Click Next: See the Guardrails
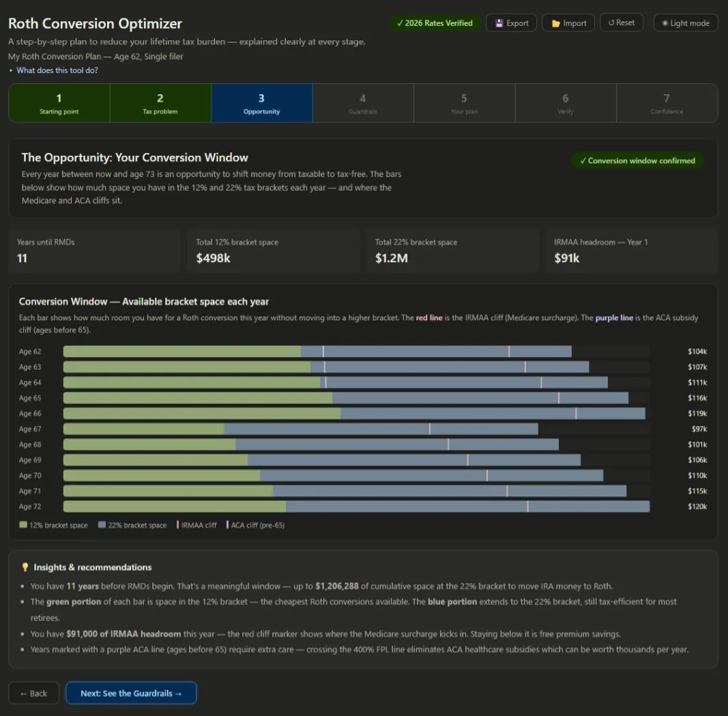Screen dimensions: 728x716 click(131, 693)
